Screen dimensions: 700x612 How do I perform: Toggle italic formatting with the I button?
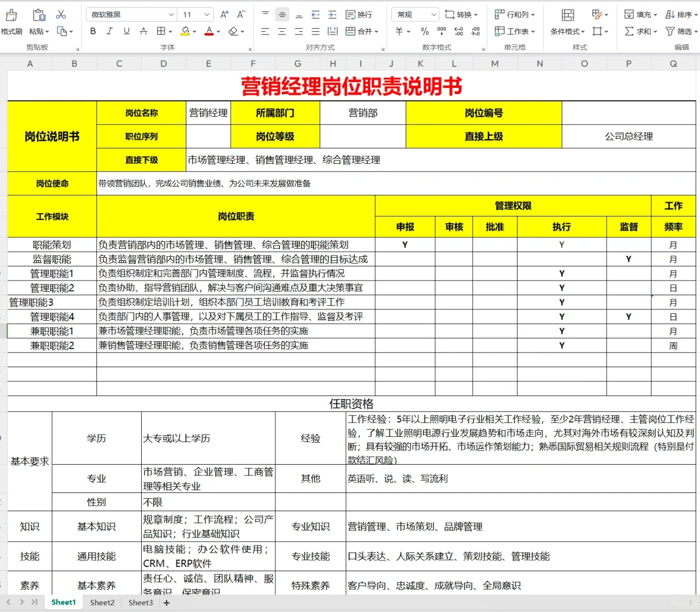point(109,32)
